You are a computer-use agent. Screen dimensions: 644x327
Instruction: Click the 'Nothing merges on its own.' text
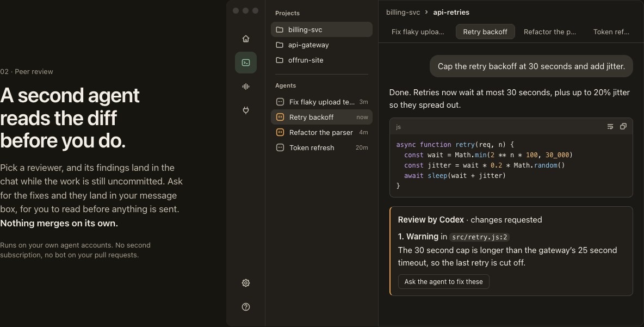click(x=59, y=224)
